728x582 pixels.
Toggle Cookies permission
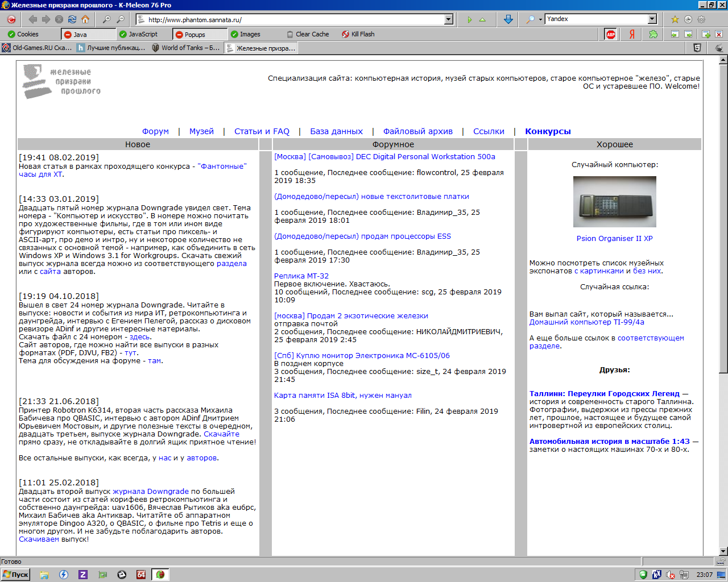[x=23, y=34]
